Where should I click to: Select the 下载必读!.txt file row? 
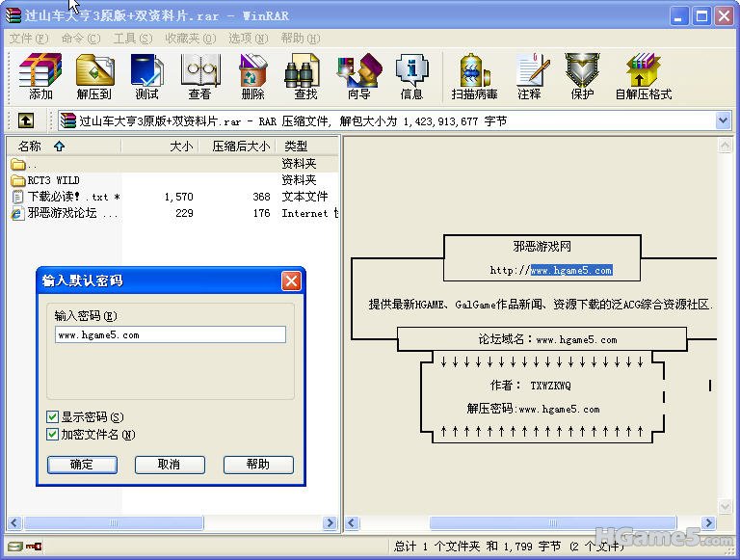point(173,197)
